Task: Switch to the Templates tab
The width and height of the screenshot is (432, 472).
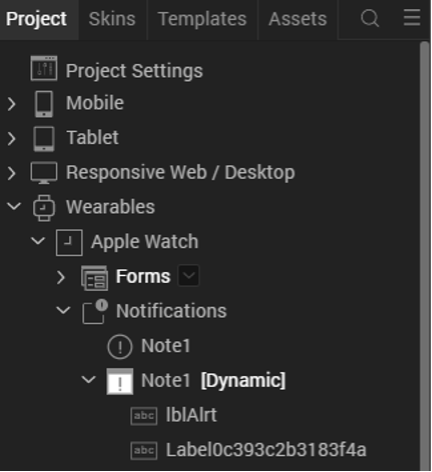Action: 202,19
